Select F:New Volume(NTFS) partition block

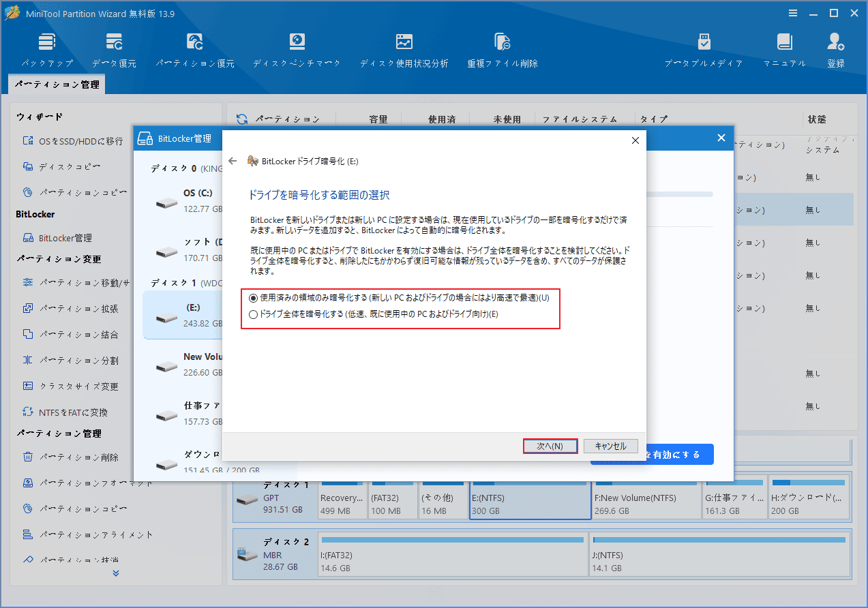click(x=646, y=500)
